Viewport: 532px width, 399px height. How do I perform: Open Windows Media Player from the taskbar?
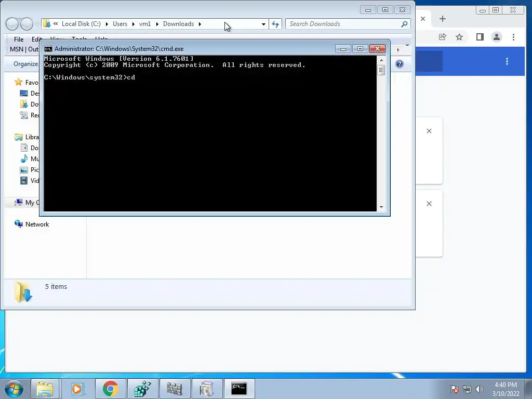pos(77,389)
